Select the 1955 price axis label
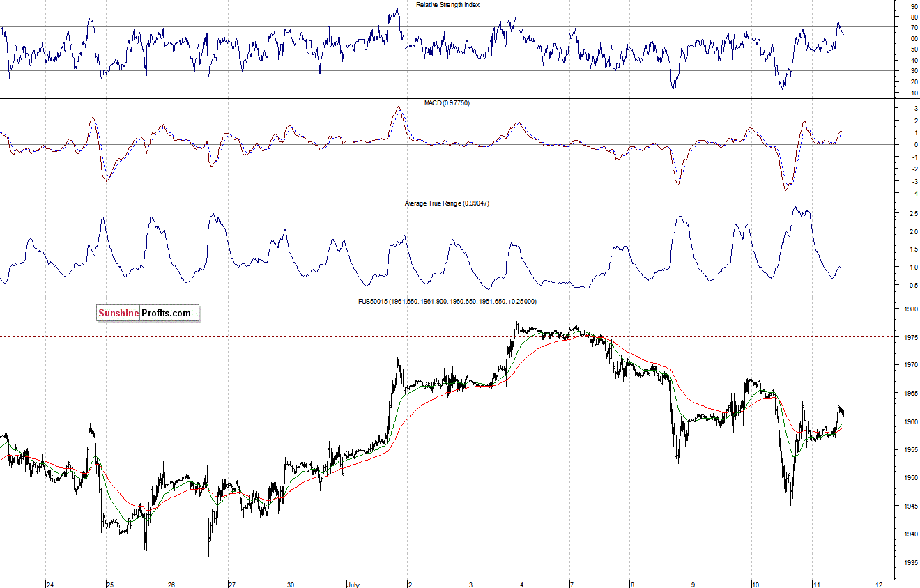This screenshot has width=920, height=588. [x=912, y=450]
